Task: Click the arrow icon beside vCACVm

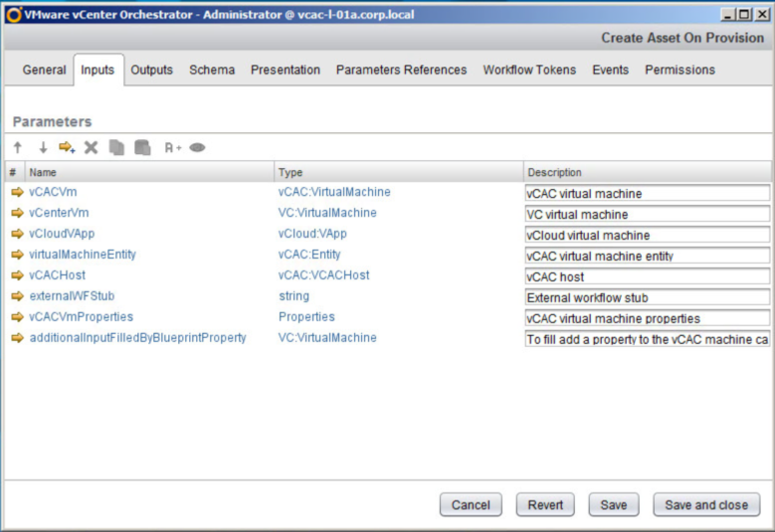Action: click(17, 192)
